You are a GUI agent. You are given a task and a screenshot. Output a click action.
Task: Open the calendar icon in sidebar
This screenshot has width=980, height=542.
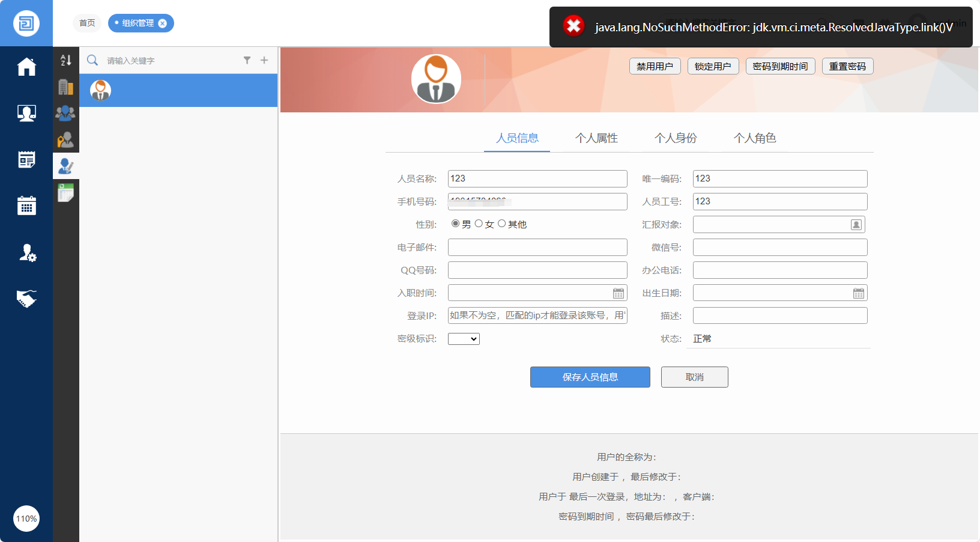(x=26, y=206)
